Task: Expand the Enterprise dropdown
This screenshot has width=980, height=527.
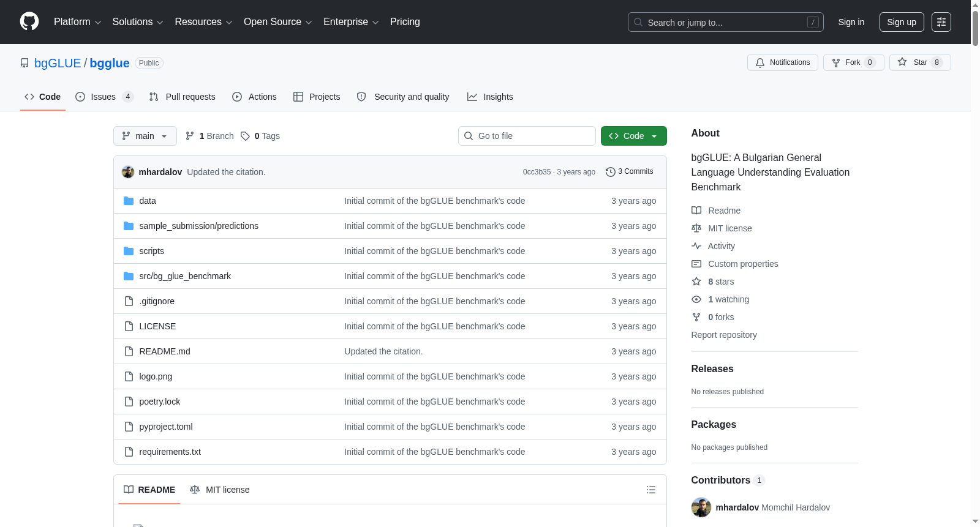Action: pos(351,22)
